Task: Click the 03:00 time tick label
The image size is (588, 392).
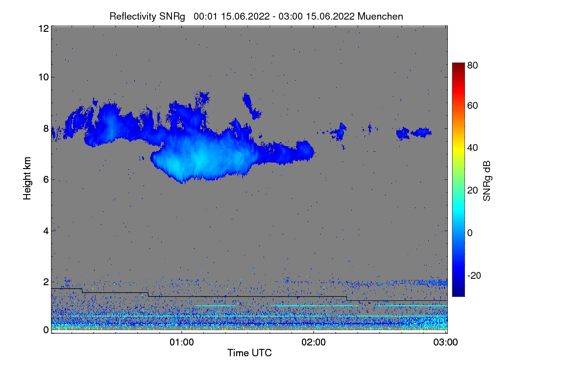Action: (x=446, y=342)
